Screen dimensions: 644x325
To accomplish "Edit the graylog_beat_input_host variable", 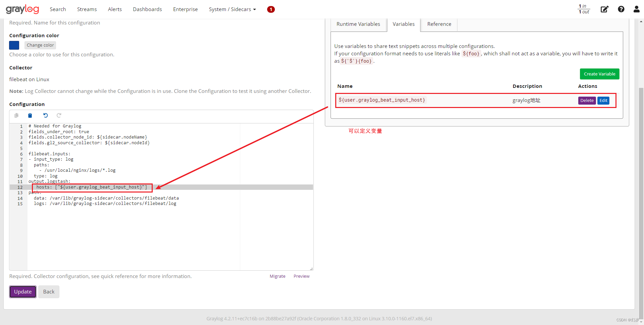I will click(603, 100).
